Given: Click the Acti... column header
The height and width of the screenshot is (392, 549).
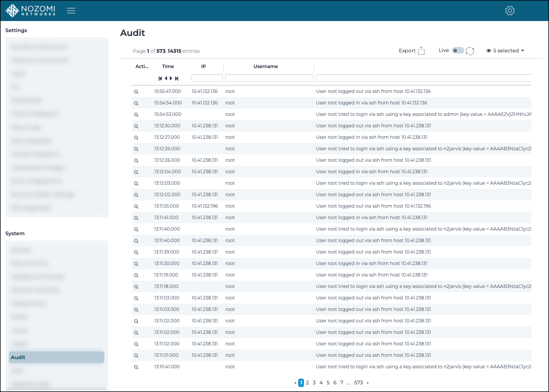Looking at the screenshot, I should click(x=142, y=67).
